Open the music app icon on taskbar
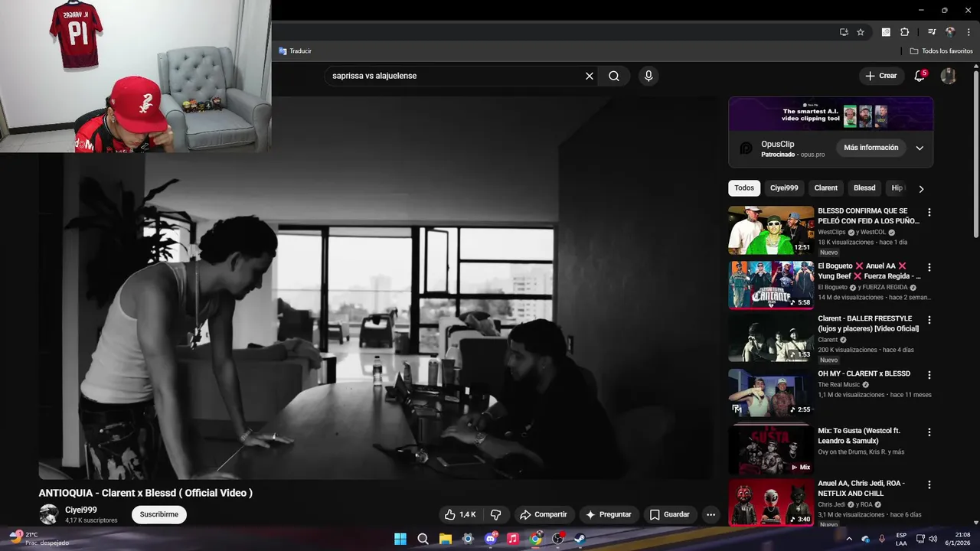This screenshot has height=551, width=980. click(513, 539)
